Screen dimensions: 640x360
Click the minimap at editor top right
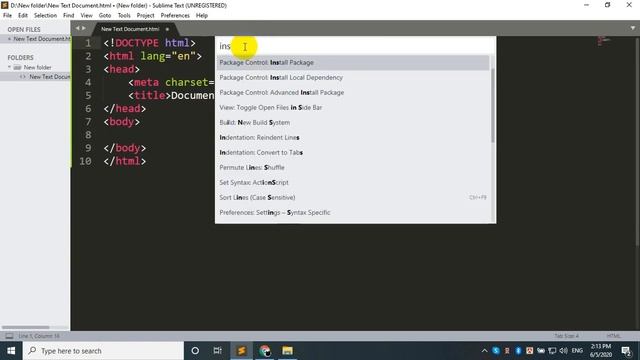(604, 40)
